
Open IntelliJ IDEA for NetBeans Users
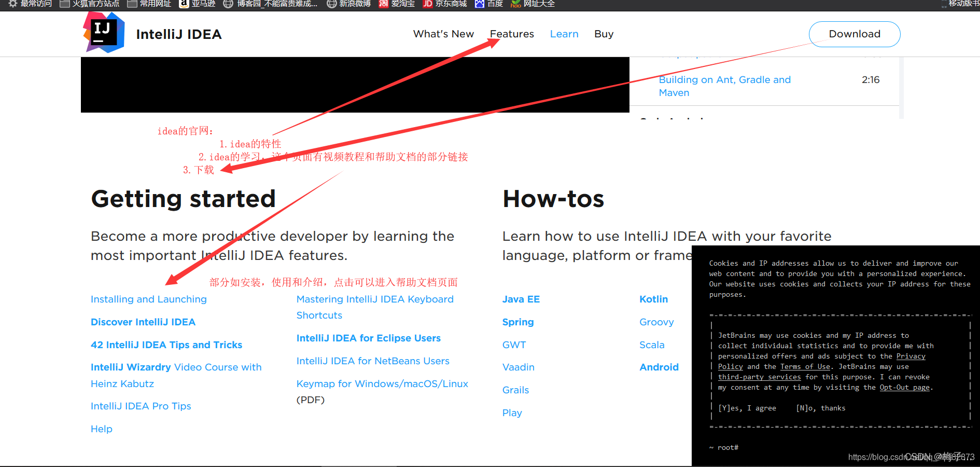coord(373,361)
